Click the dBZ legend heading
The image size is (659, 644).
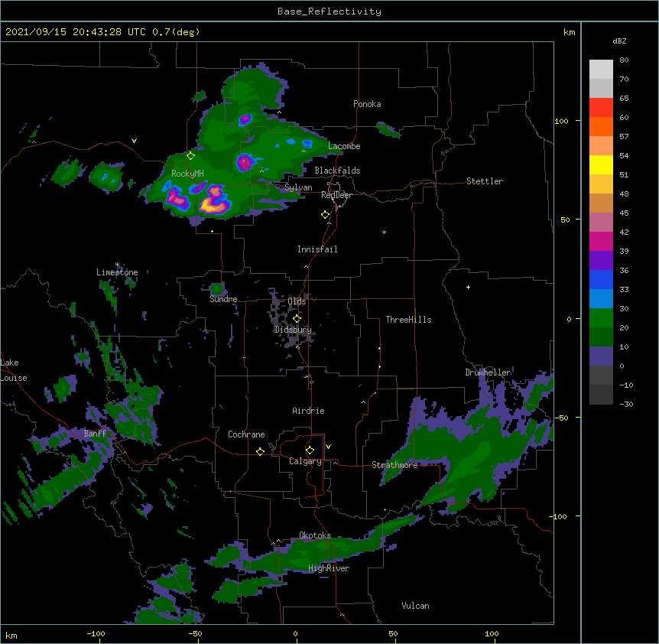tap(619, 41)
